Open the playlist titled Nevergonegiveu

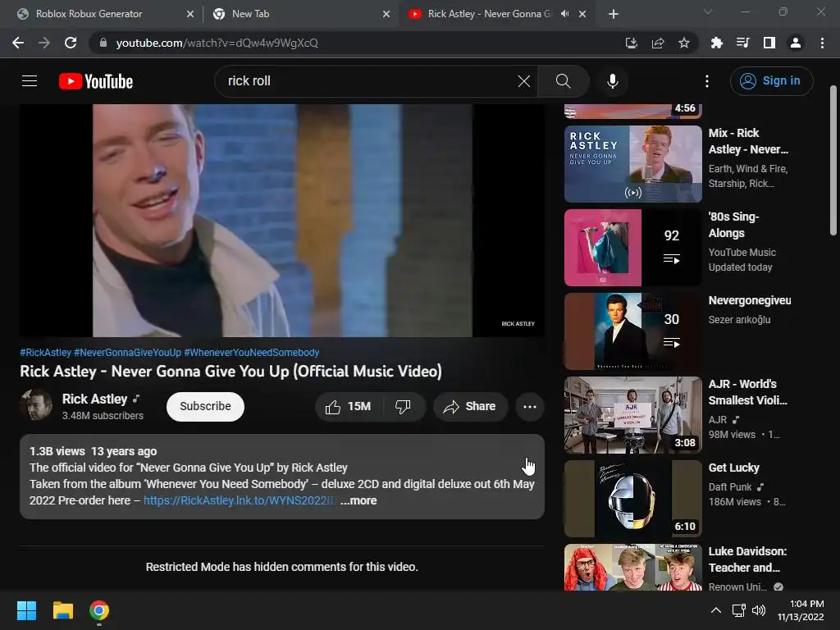(x=750, y=300)
